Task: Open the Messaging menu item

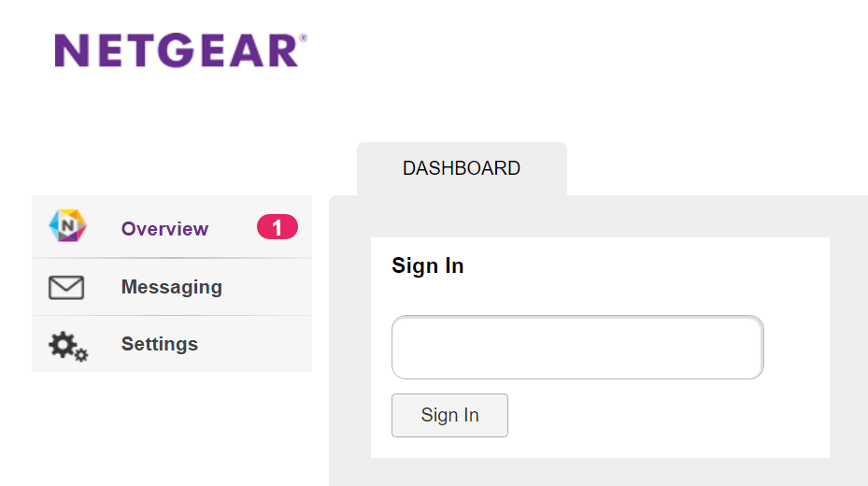Action: [x=172, y=287]
